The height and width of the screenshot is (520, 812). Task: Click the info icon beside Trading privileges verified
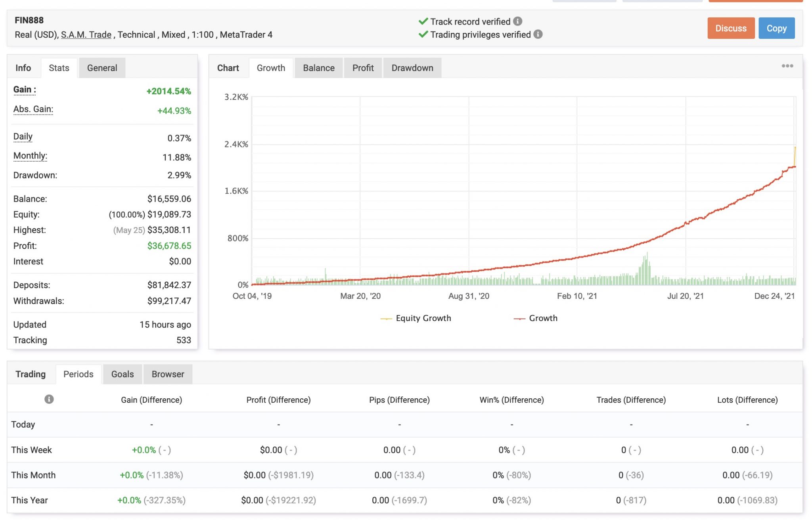(x=538, y=34)
